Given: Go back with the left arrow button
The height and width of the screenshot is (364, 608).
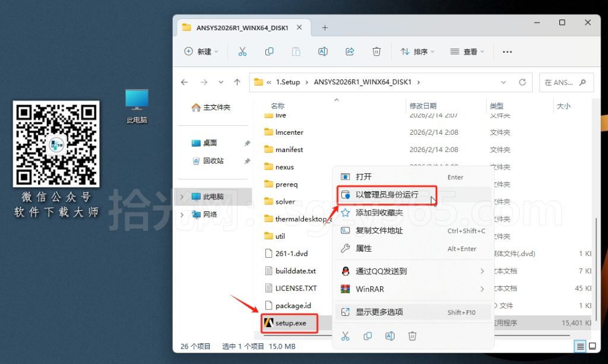Looking at the screenshot, I should tap(185, 82).
